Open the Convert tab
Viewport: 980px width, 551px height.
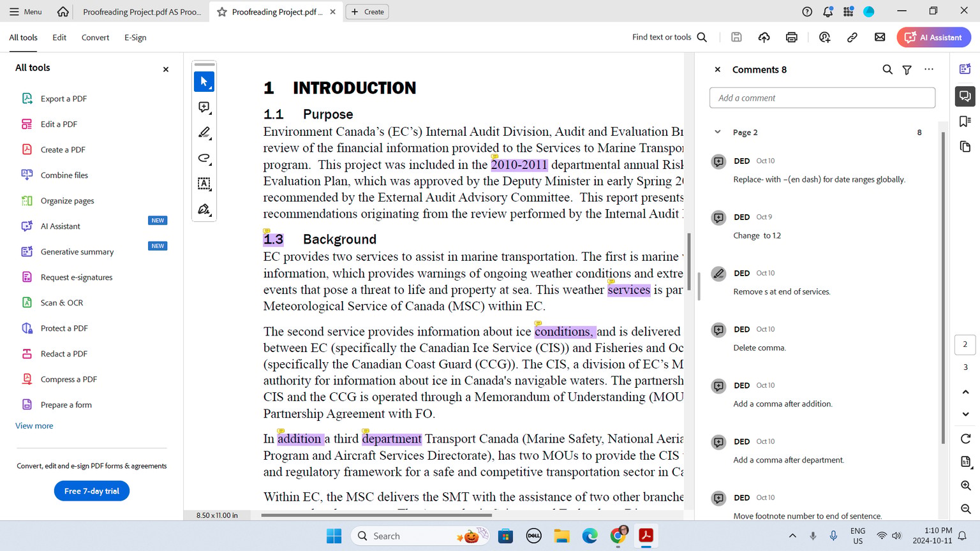click(x=95, y=38)
